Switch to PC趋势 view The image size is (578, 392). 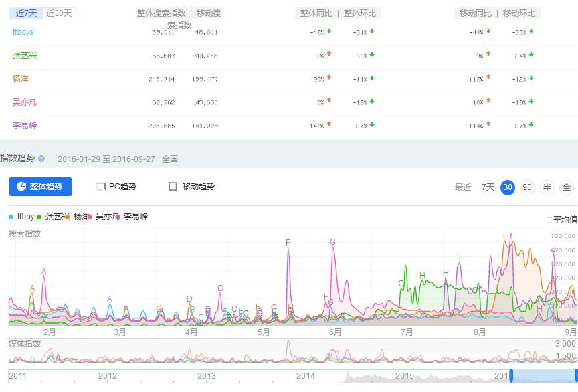[116, 187]
